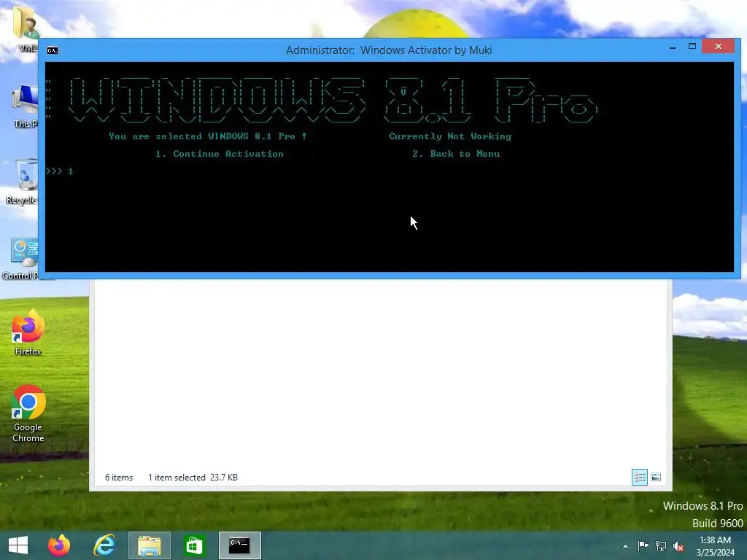Click the '1 item selected 23.7 KB' status text

click(x=193, y=477)
